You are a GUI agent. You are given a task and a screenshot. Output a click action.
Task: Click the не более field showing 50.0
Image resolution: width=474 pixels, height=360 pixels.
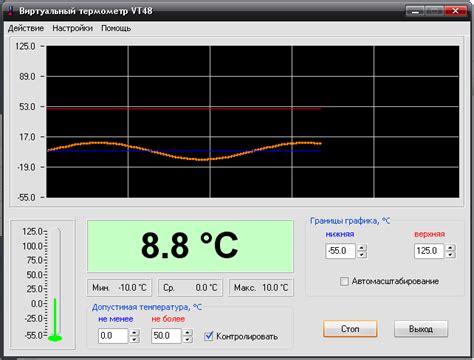coord(167,336)
